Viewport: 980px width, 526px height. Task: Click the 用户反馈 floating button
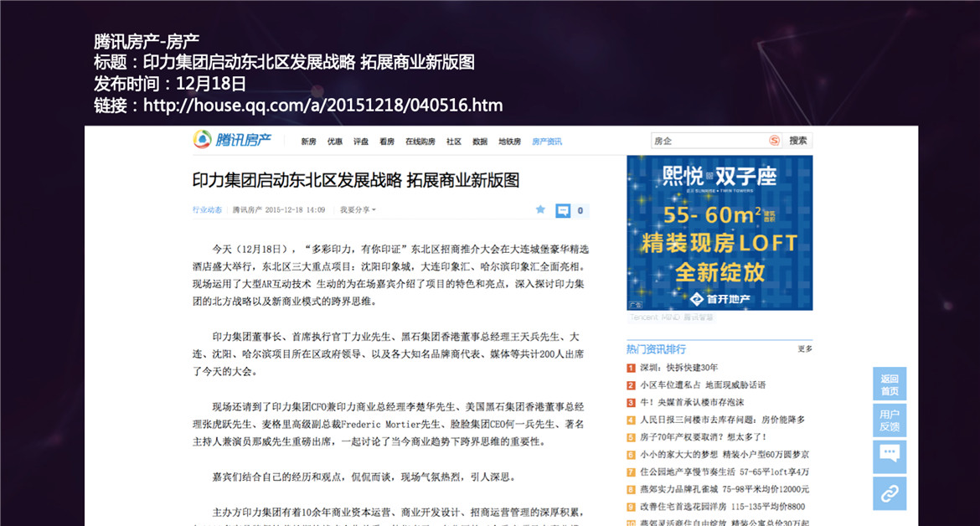[x=890, y=420]
